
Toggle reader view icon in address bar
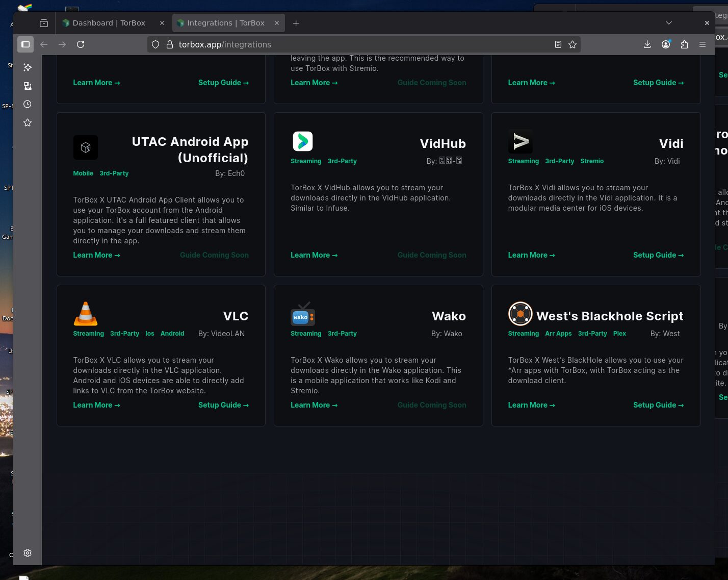(558, 44)
